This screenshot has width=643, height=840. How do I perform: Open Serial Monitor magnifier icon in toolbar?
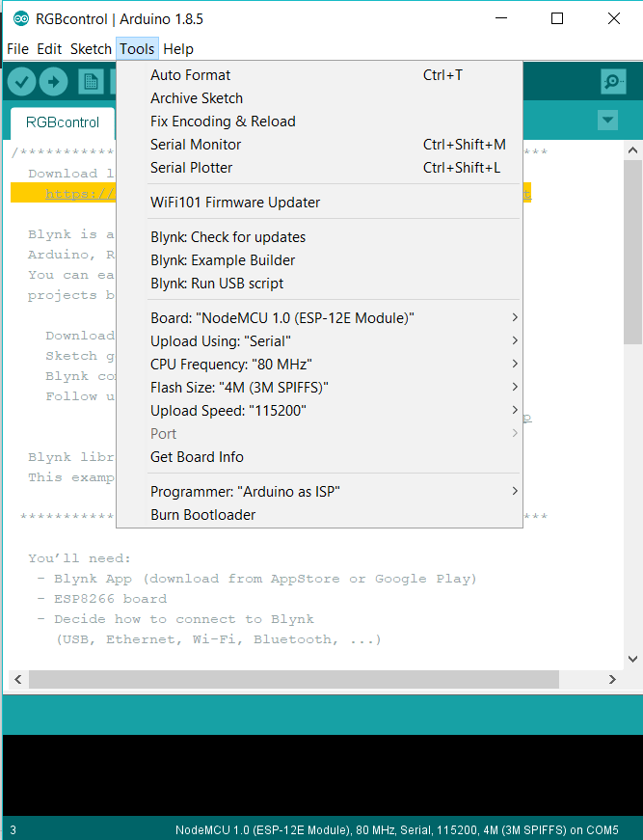613,82
